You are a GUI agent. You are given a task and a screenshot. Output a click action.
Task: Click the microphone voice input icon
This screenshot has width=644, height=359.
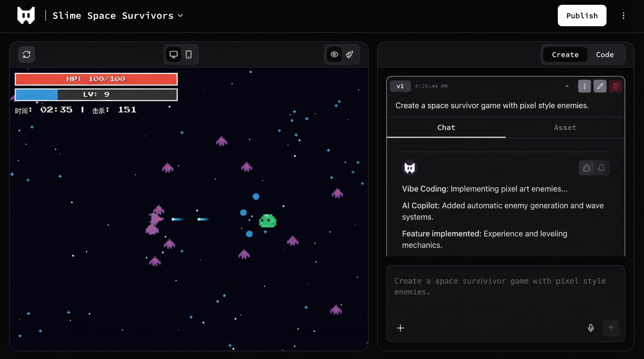click(591, 328)
